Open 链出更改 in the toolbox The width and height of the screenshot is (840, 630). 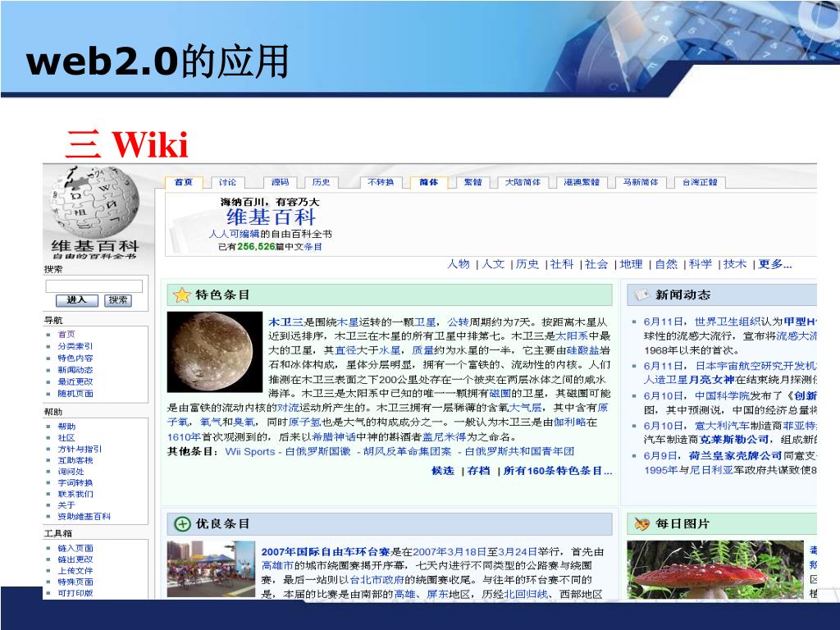click(x=75, y=559)
